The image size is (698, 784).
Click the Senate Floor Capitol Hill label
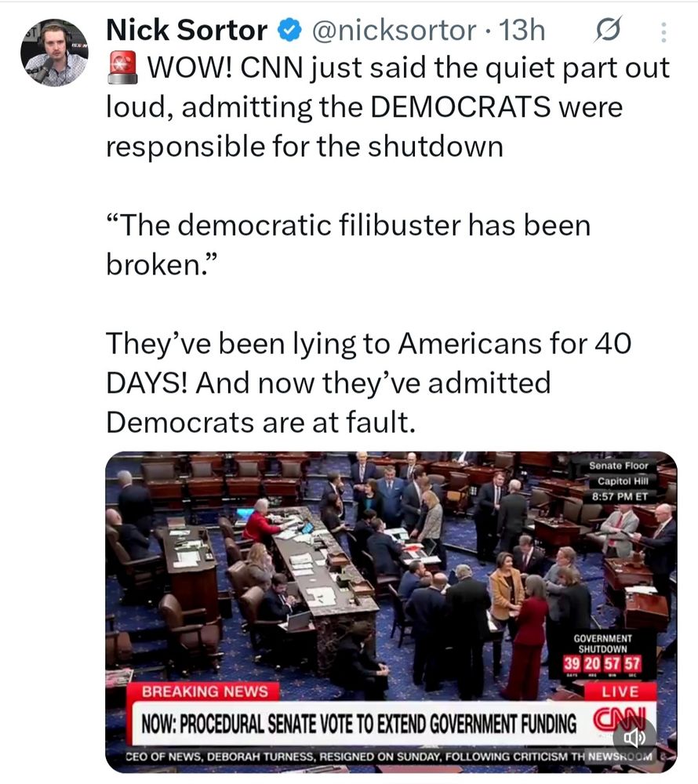620,481
